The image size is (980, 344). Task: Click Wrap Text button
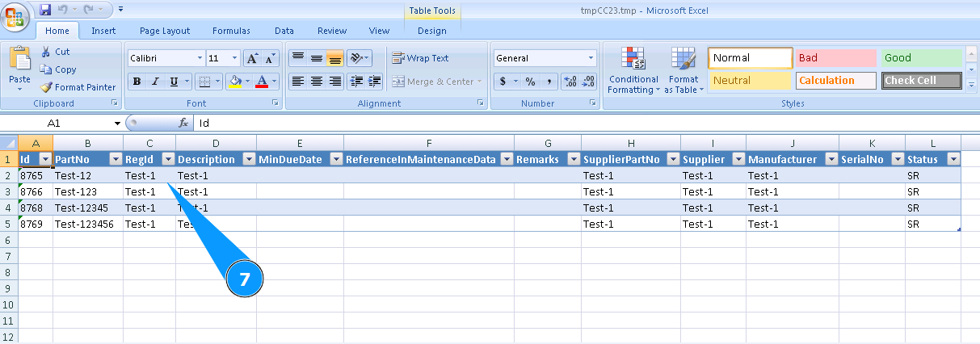pos(420,58)
